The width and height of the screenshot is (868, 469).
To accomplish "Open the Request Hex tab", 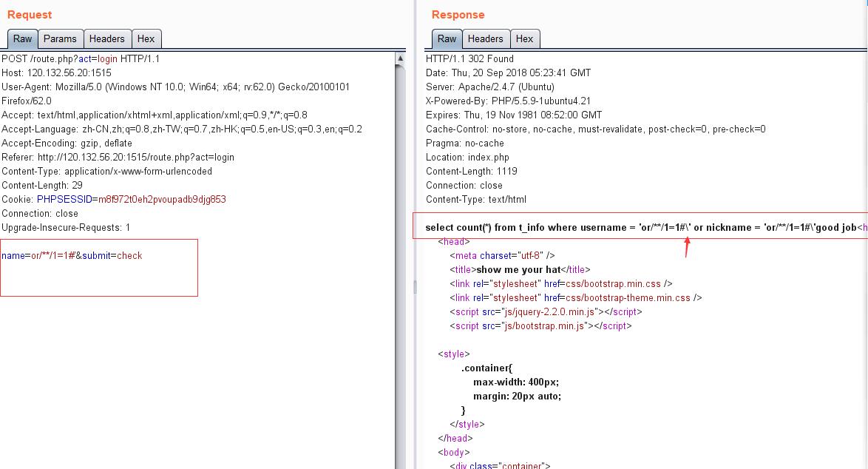I will pyautogui.click(x=146, y=38).
